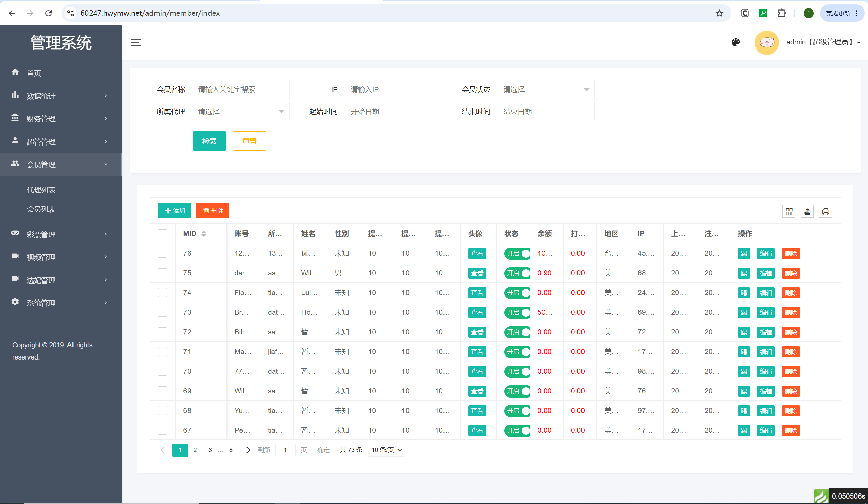Click the column filter grid icon
868x504 pixels.
pyautogui.click(x=789, y=211)
